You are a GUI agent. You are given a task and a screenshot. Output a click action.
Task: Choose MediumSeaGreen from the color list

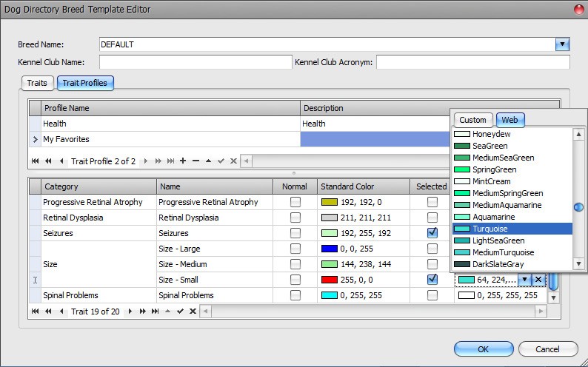(512, 158)
